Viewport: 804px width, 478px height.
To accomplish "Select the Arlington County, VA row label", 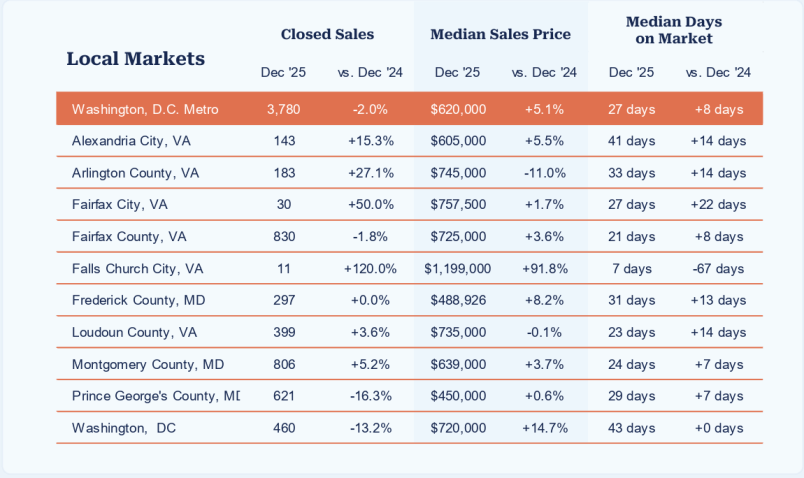I will [x=135, y=173].
